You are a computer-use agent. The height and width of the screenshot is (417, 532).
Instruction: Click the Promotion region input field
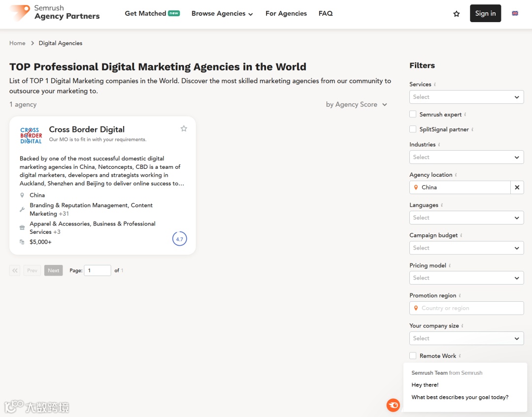click(466, 308)
